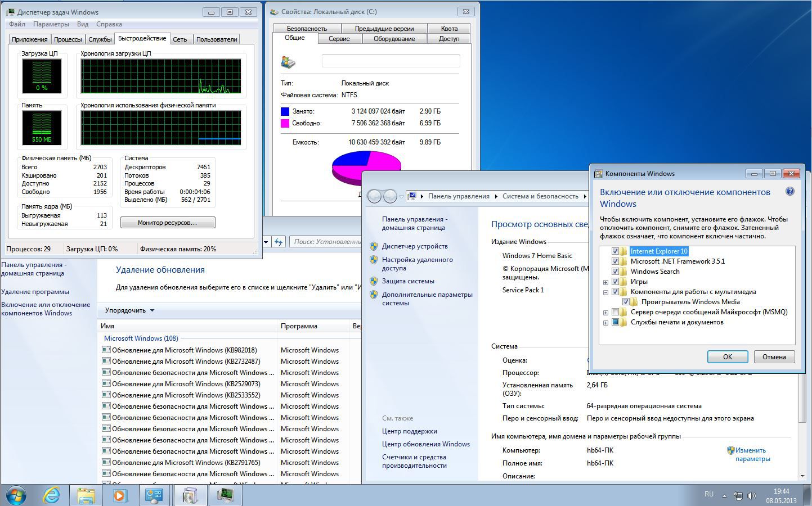Click computer icon in System address bar
The image size is (812, 506).
coord(412,196)
